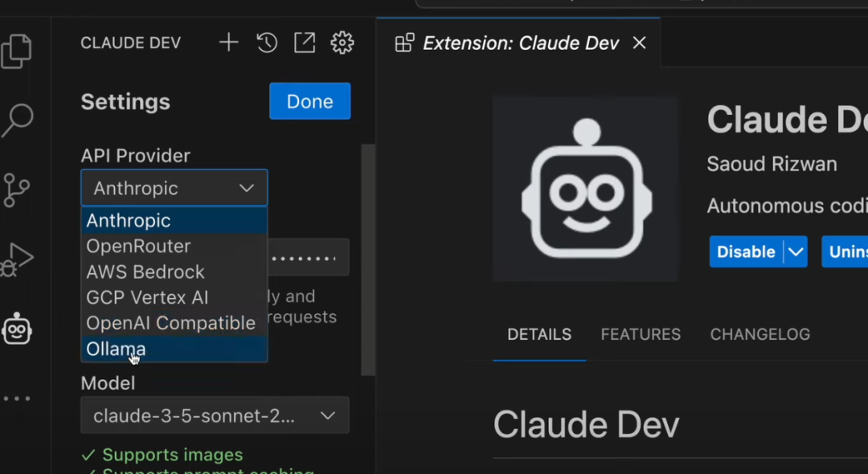Viewport: 868px width, 474px height.
Task: Open the Model dropdown claude-3-5-sonnet
Action: pos(215,415)
